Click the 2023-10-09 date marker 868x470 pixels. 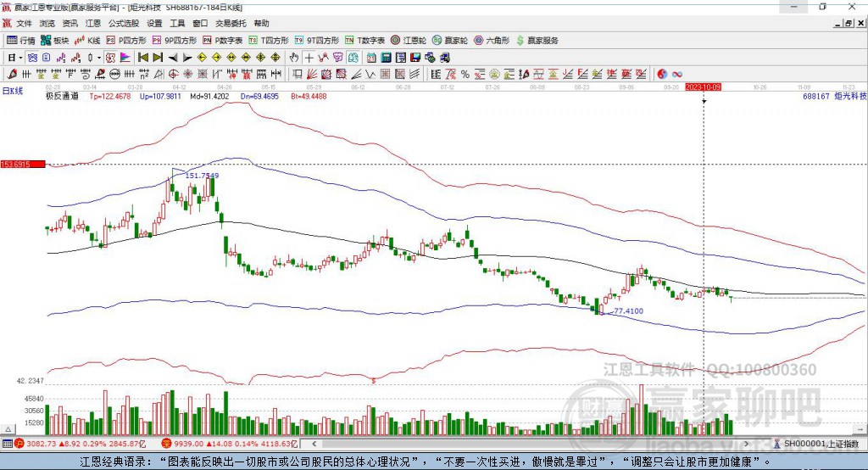pyautogui.click(x=703, y=87)
